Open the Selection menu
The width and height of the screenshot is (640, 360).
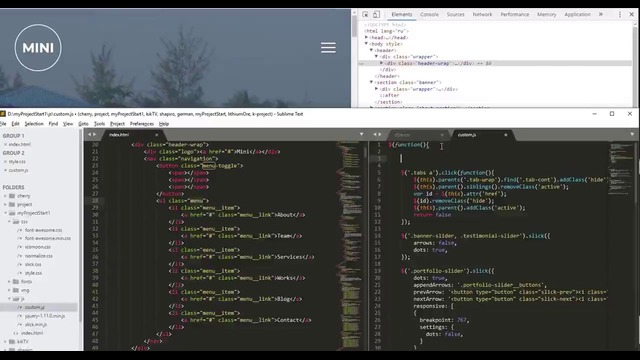(x=34, y=124)
